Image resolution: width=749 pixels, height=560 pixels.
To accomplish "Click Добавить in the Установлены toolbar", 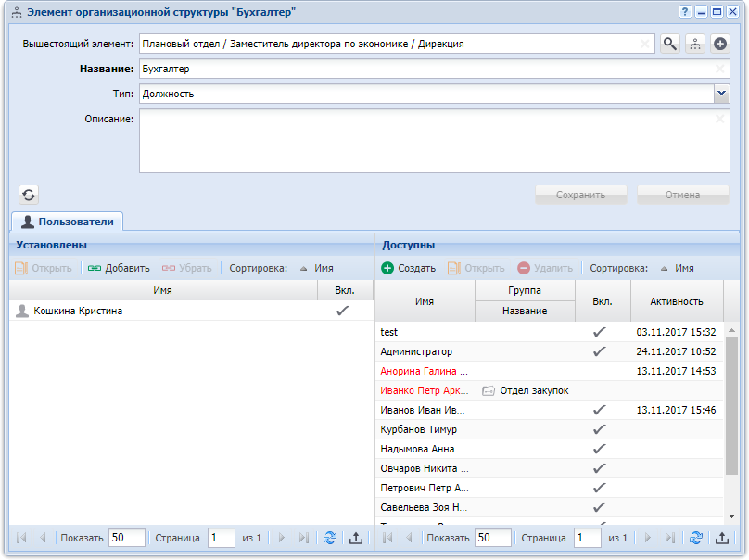I will (x=119, y=268).
